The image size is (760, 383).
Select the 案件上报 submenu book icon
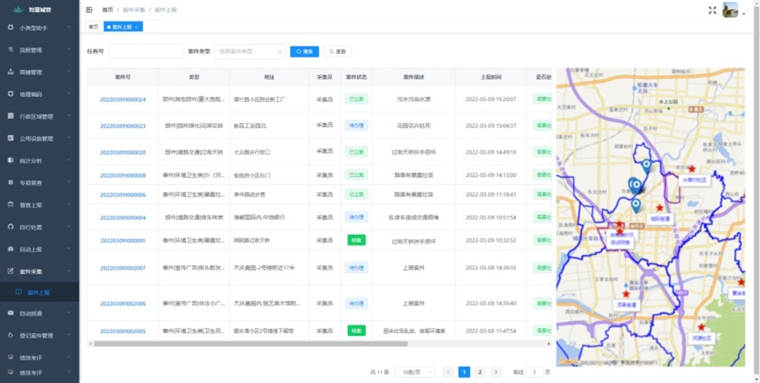pos(18,292)
